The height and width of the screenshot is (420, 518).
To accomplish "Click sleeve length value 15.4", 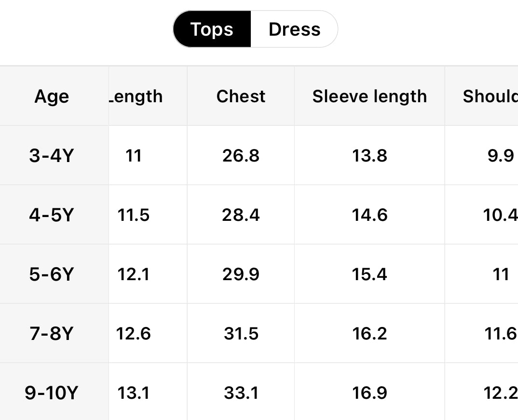I will 369,274.
